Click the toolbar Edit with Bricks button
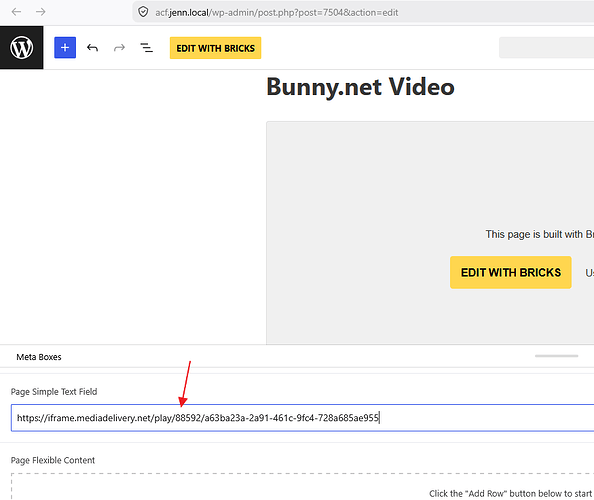The image size is (594, 500). pyautogui.click(x=216, y=48)
